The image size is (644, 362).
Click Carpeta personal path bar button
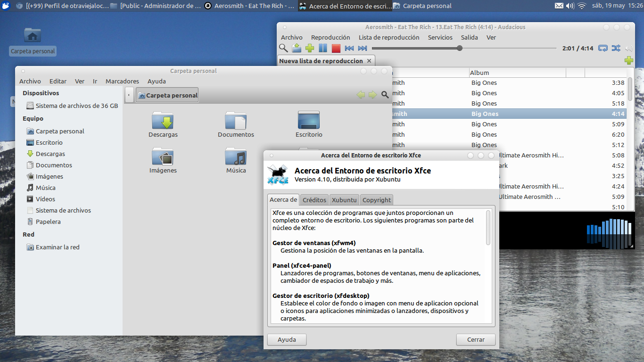point(167,95)
